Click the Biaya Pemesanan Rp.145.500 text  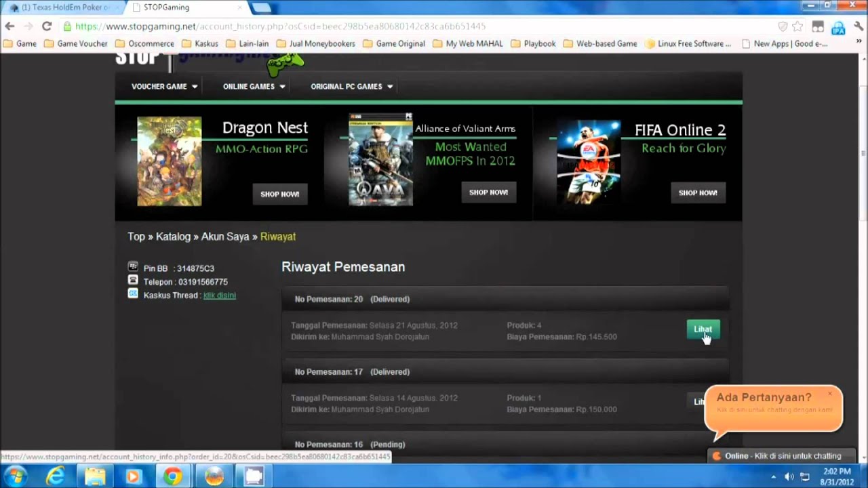click(x=561, y=337)
